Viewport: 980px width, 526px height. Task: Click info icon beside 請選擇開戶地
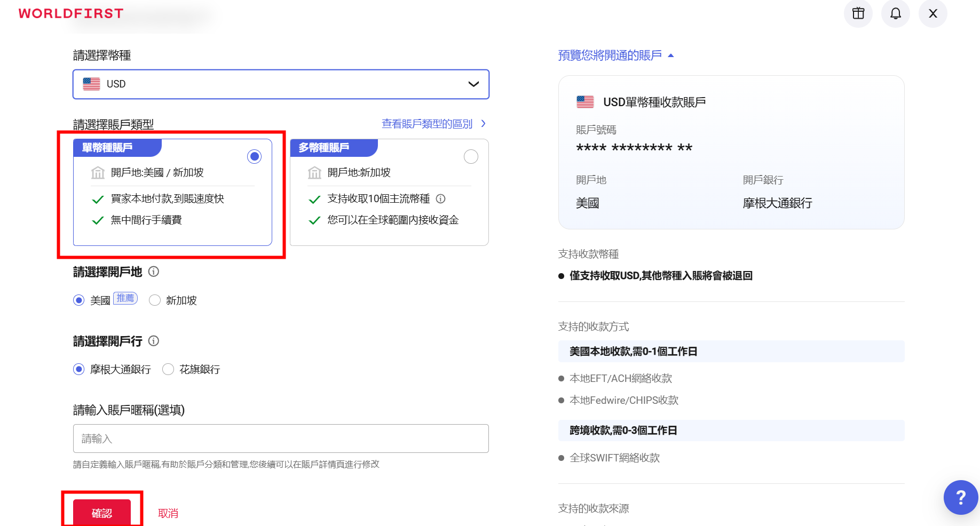coord(154,272)
